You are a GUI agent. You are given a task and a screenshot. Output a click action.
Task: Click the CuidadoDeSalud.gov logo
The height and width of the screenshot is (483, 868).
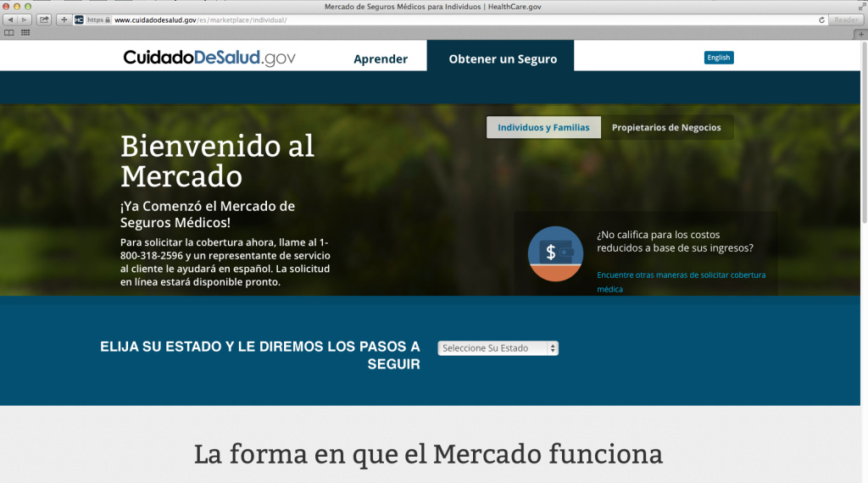(x=209, y=58)
